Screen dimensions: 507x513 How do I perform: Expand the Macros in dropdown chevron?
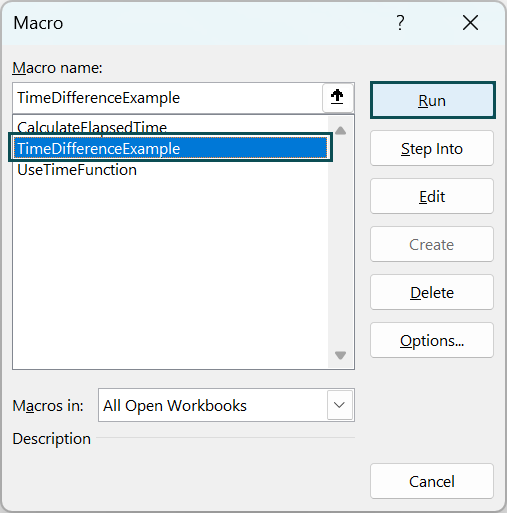(x=340, y=405)
